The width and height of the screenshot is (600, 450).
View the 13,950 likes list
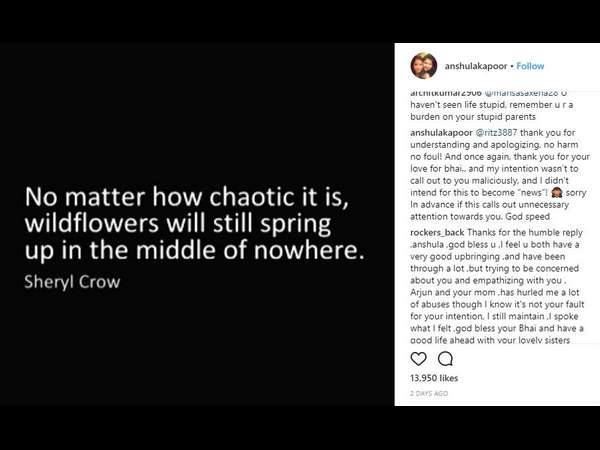point(434,379)
